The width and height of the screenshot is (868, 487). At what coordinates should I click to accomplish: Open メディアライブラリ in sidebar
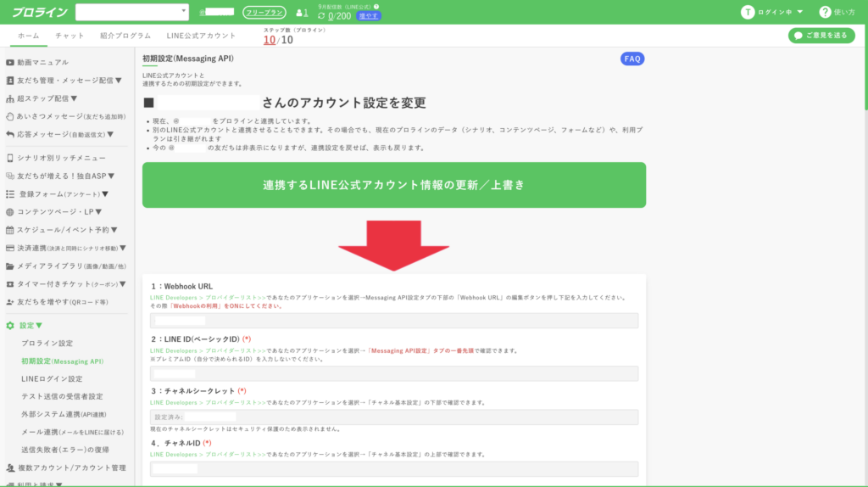coord(71,266)
